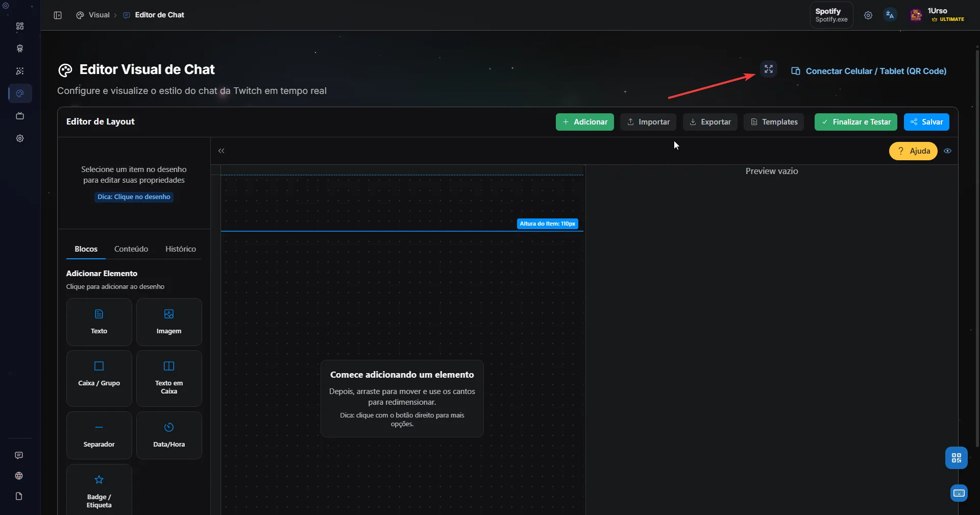
Task: Select the magic wand effects icon in sidebar
Action: 19,71
